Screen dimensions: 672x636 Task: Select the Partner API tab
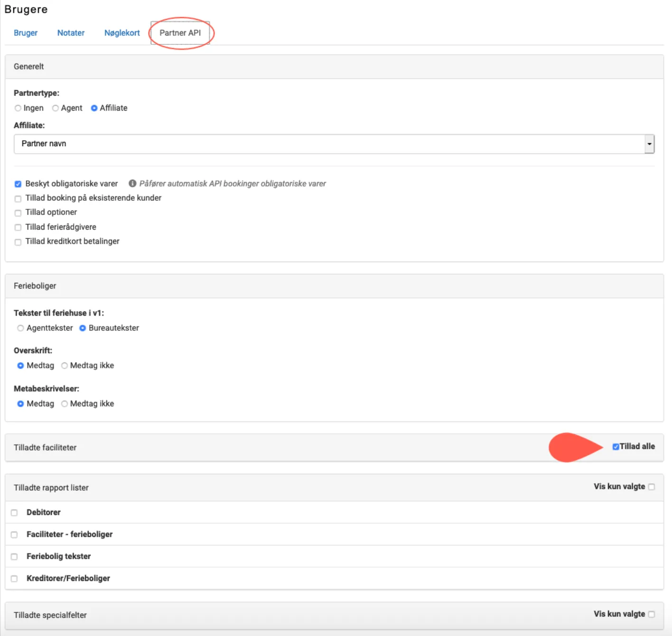click(x=180, y=33)
